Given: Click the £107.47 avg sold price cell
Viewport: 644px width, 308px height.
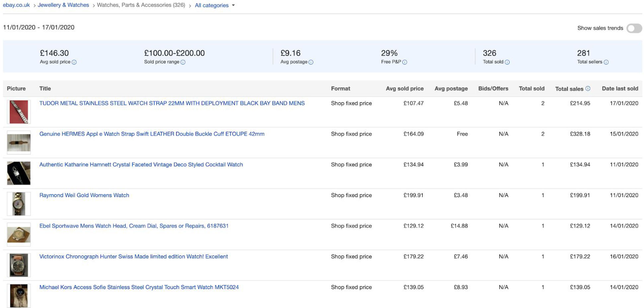Looking at the screenshot, I should [414, 103].
